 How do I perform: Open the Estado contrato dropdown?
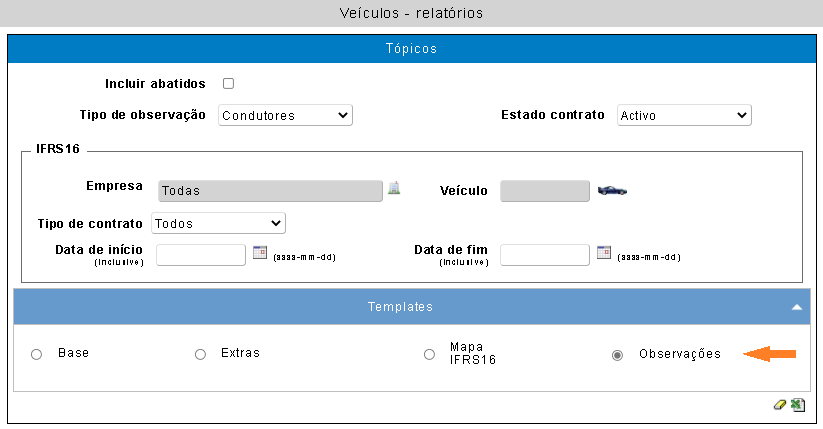pyautogui.click(x=684, y=116)
